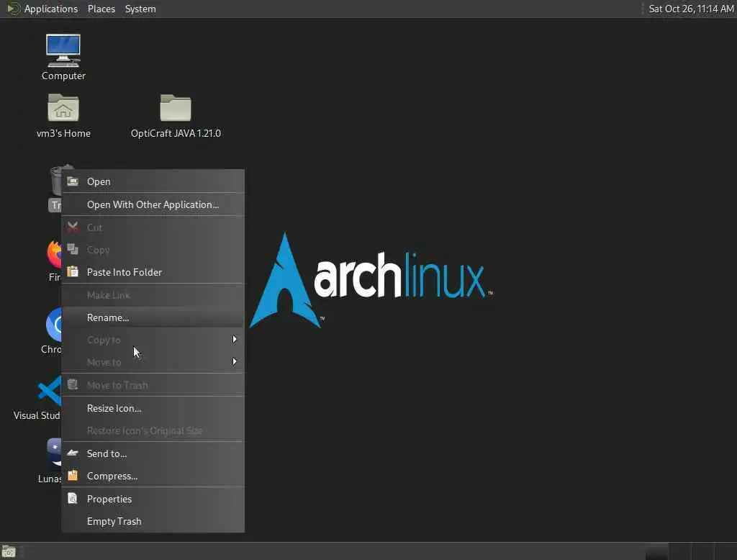Click the Open icon in context menu
Screen dimensions: 737x560
[73, 181]
